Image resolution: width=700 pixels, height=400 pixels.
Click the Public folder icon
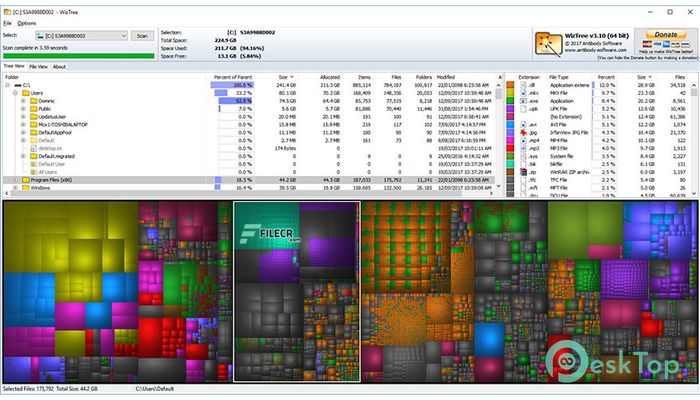(33, 109)
